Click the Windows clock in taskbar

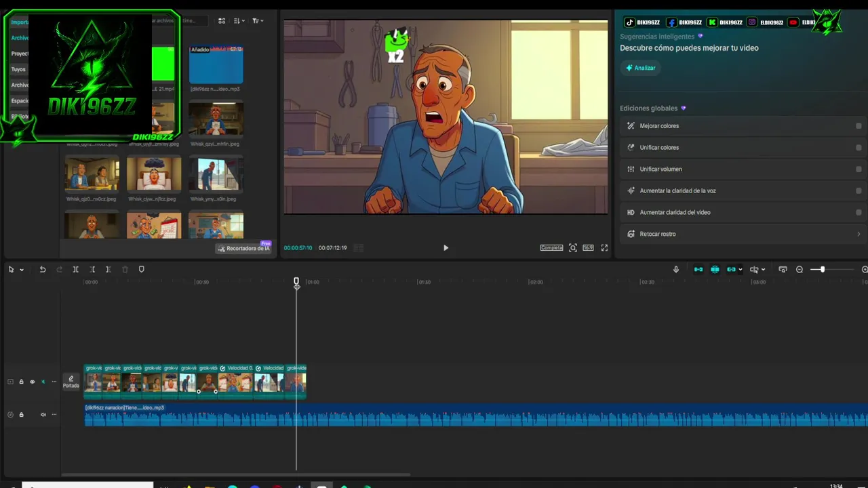837,485
